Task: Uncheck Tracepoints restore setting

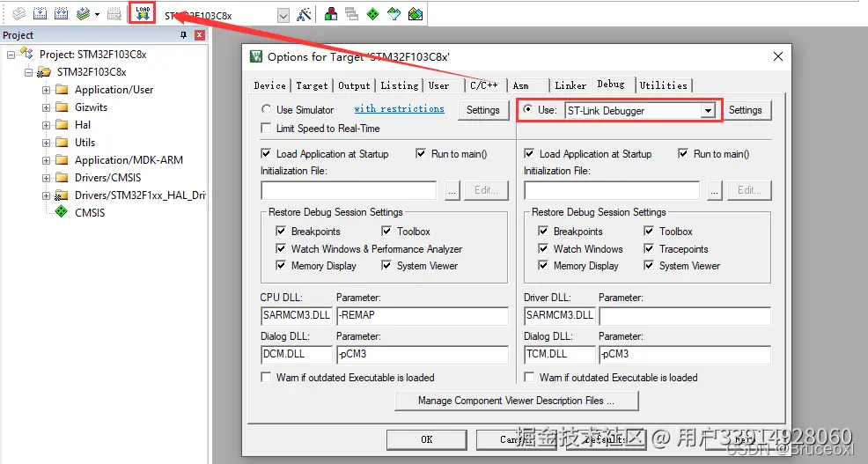Action: click(x=649, y=248)
